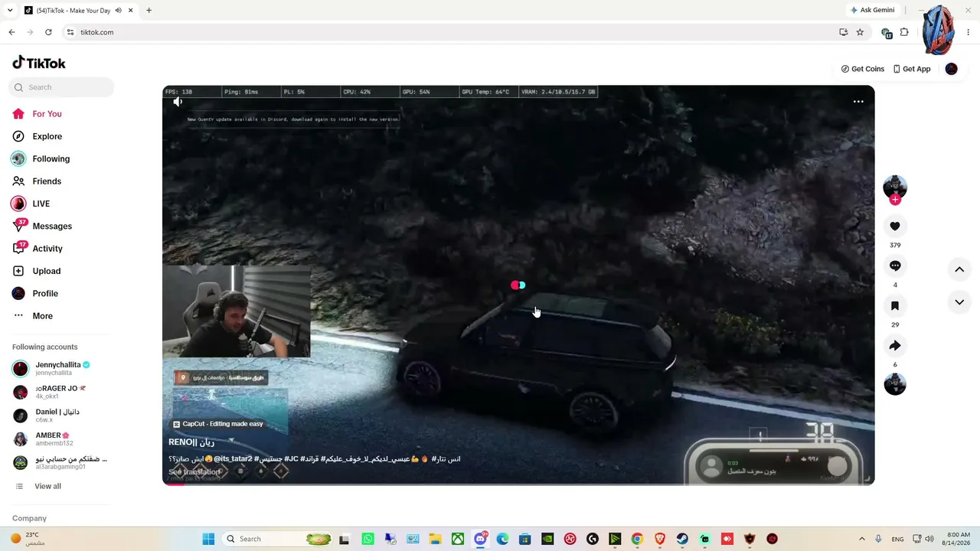Share the video with the arrow icon
The height and width of the screenshot is (551, 980).
(895, 346)
